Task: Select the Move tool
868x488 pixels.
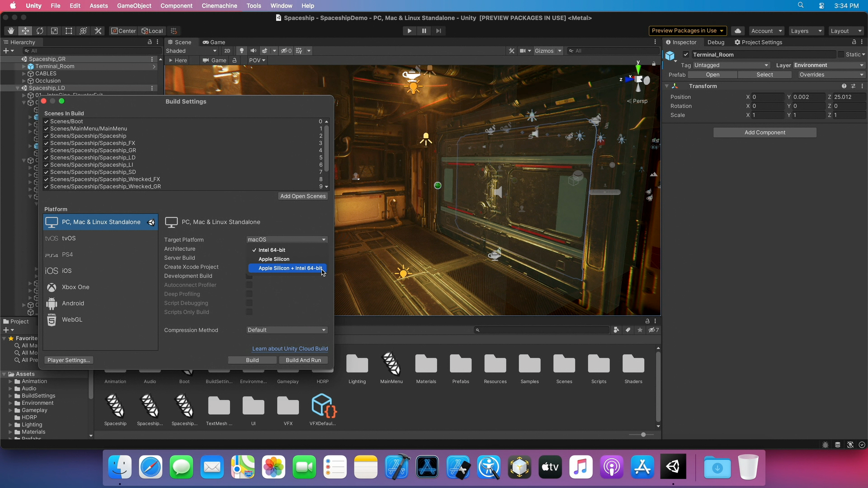Action: coord(25,31)
